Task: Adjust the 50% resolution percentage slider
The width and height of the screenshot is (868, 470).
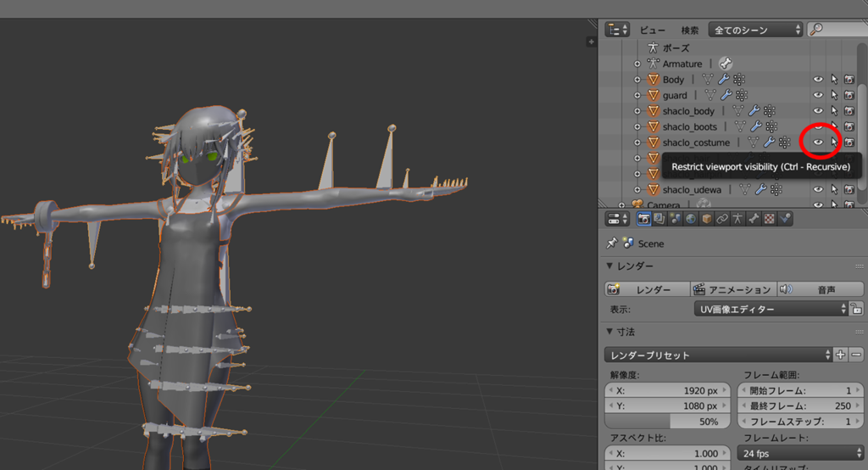Action: [x=668, y=422]
